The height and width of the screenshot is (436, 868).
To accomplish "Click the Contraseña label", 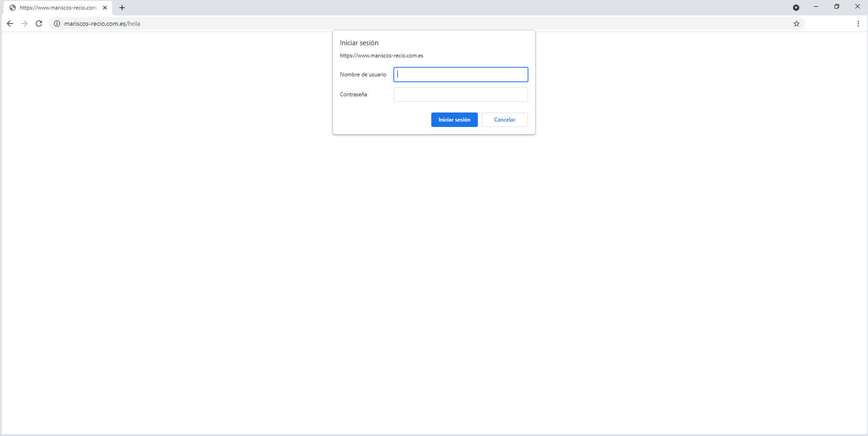I will pyautogui.click(x=354, y=94).
